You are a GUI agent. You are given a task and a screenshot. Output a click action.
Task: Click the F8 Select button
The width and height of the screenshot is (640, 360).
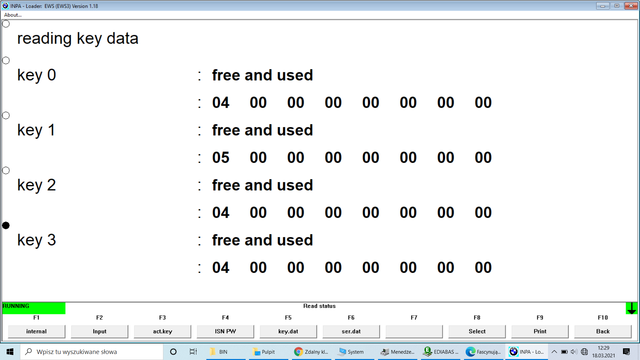tap(477, 331)
